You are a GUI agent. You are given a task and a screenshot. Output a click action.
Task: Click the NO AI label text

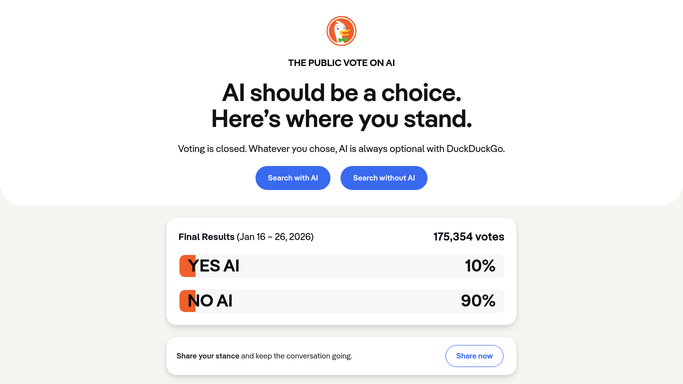point(210,301)
